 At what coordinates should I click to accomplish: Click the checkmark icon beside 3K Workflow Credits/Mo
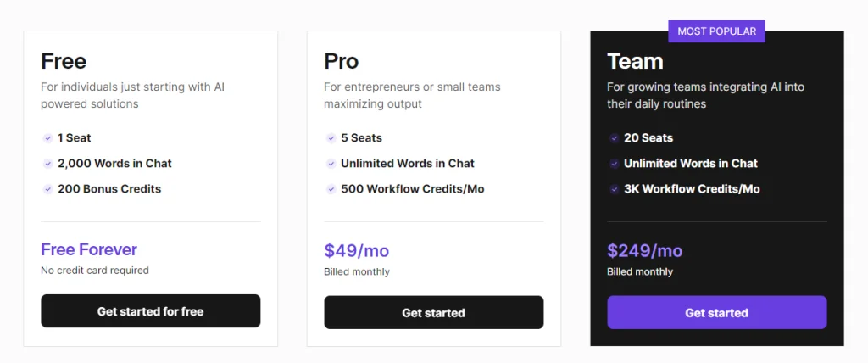pos(614,189)
